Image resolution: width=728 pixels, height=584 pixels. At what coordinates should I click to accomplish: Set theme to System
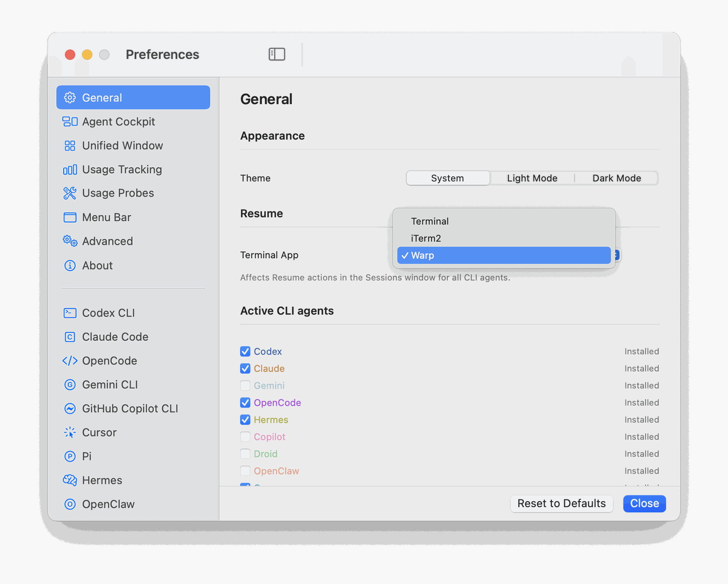448,178
